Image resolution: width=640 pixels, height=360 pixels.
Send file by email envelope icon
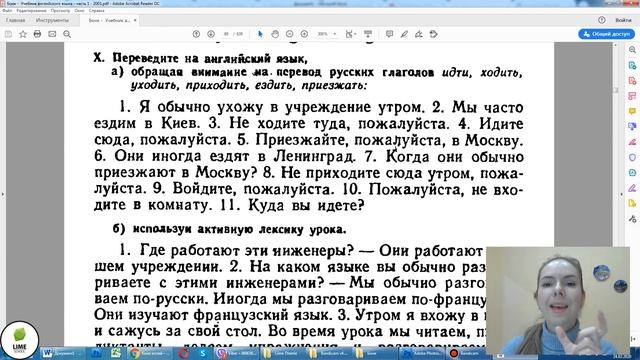(x=52, y=34)
